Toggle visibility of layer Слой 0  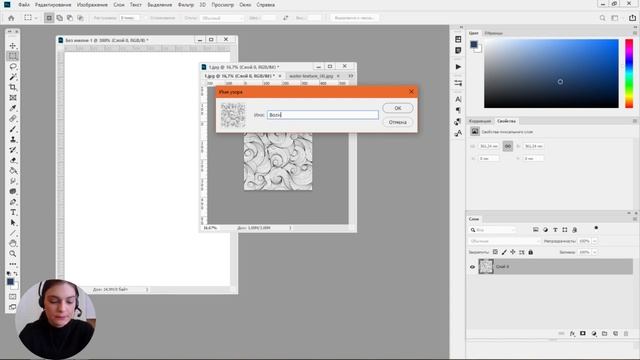(x=472, y=267)
